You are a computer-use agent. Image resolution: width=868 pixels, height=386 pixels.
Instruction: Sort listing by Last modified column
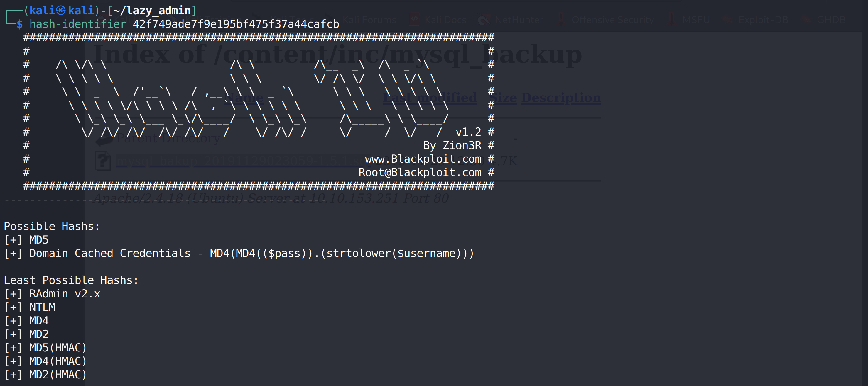(430, 98)
